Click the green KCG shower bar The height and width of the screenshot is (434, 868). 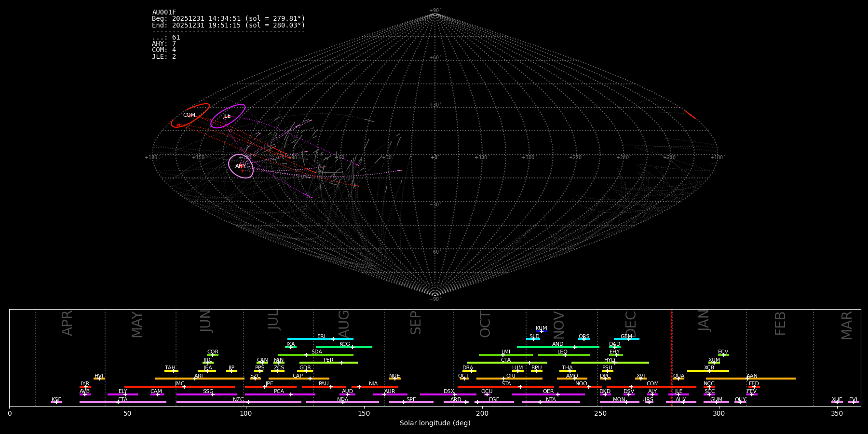click(x=344, y=347)
